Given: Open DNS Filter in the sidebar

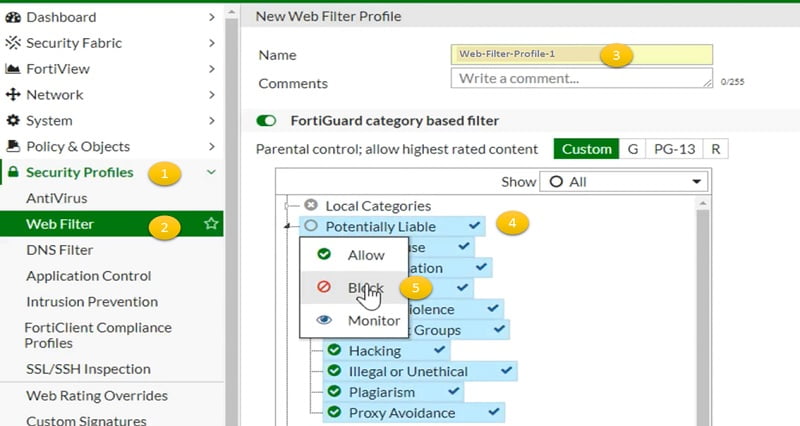Looking at the screenshot, I should (x=60, y=250).
